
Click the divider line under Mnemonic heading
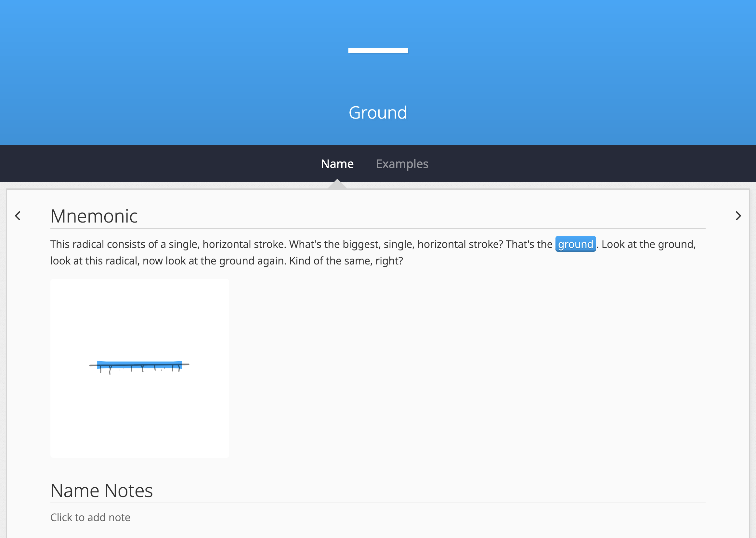(378, 228)
